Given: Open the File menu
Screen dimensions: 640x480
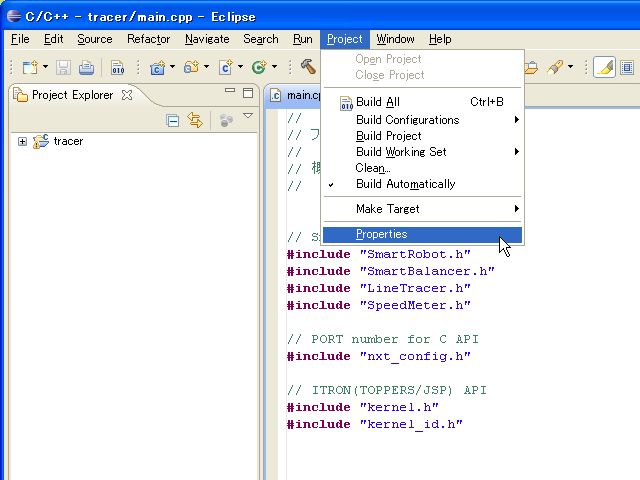Looking at the screenshot, I should (x=20, y=39).
